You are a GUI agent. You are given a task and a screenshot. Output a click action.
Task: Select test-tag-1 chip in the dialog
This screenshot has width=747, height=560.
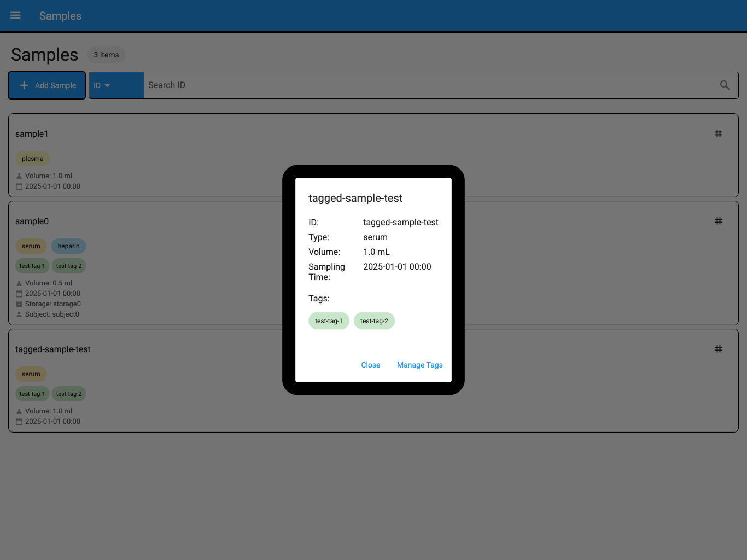pos(329,321)
